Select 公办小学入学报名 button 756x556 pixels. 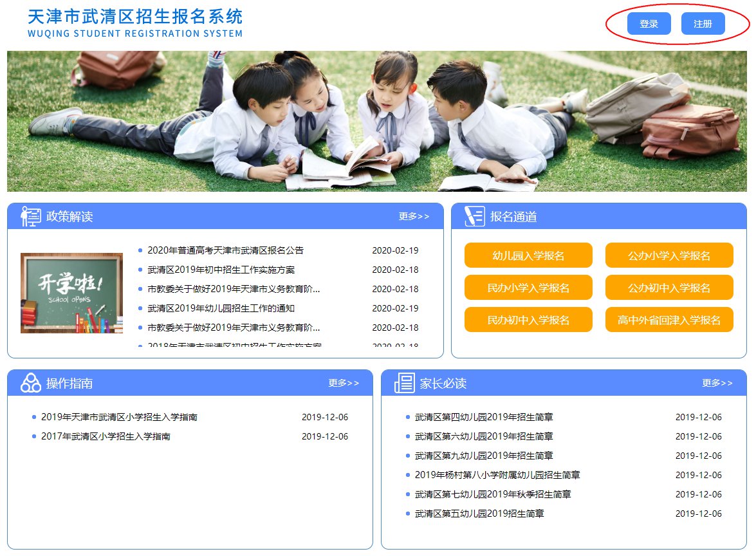[668, 255]
